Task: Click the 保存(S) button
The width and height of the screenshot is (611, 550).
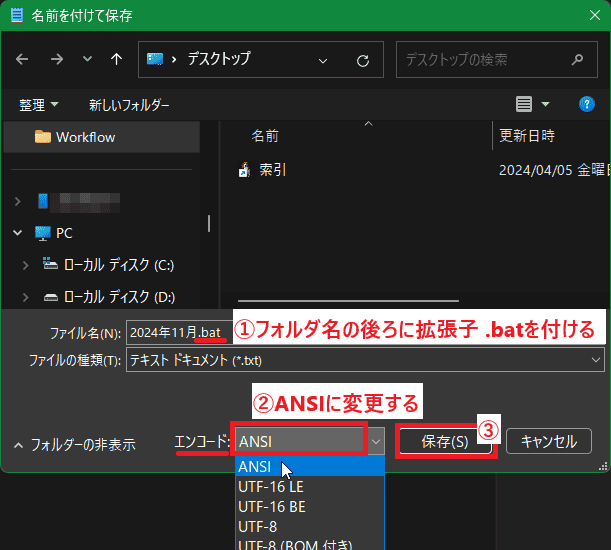Action: click(x=445, y=441)
